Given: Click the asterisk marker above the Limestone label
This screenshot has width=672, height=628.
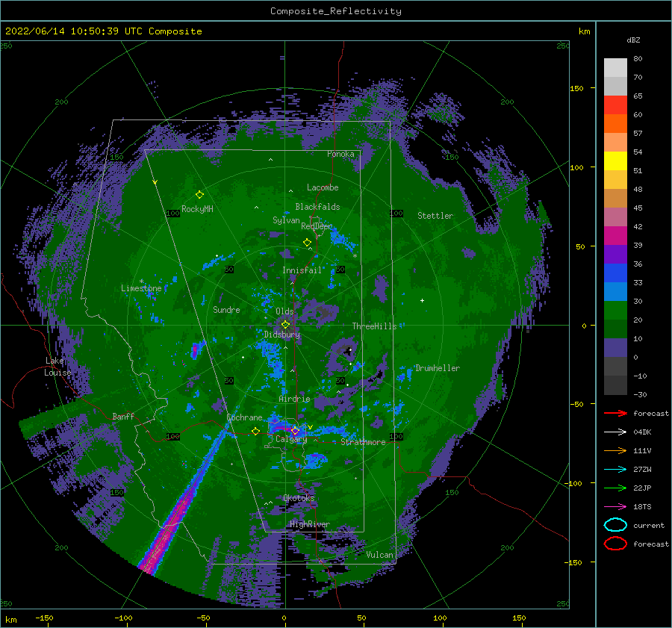Looking at the screenshot, I should 141,282.
